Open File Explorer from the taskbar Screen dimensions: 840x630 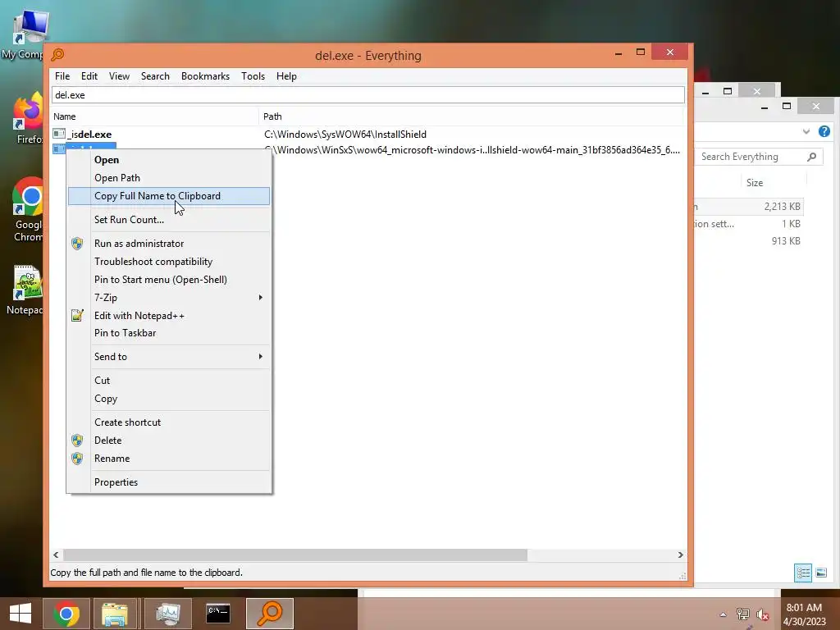[x=115, y=614]
